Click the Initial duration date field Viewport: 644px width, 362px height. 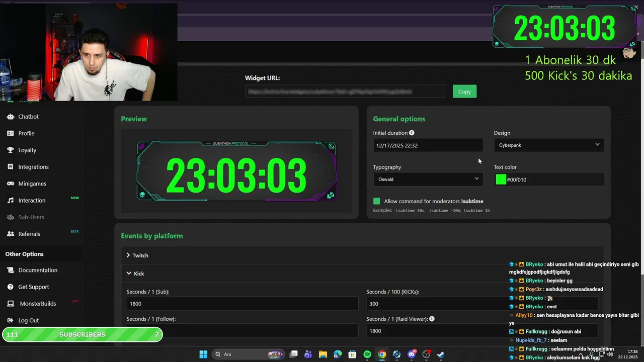point(428,145)
